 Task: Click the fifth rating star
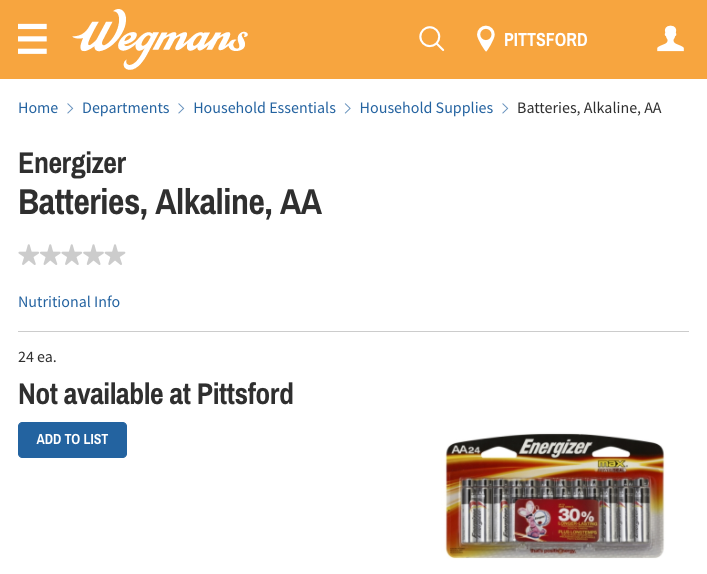116,255
